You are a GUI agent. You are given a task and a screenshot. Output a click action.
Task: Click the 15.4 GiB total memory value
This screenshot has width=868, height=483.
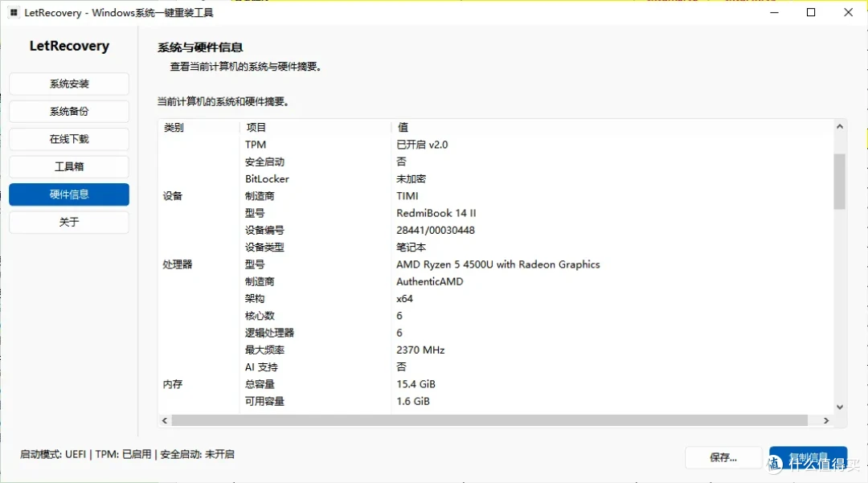click(x=416, y=384)
